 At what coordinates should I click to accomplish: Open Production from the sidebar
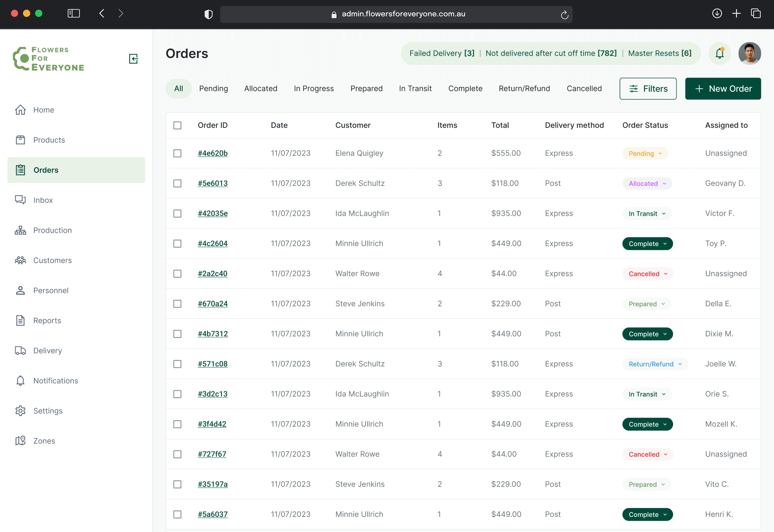point(52,230)
